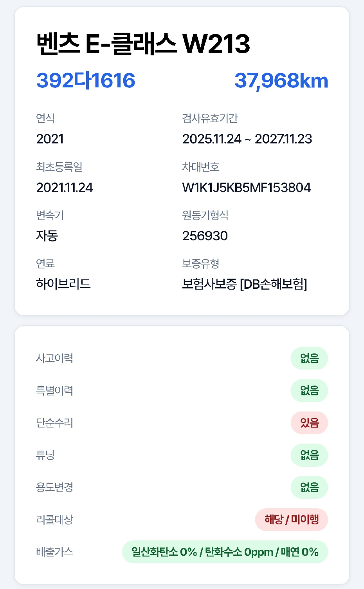Select the 사고이력 row label
Screen dimensions: 364x589
click(x=54, y=358)
